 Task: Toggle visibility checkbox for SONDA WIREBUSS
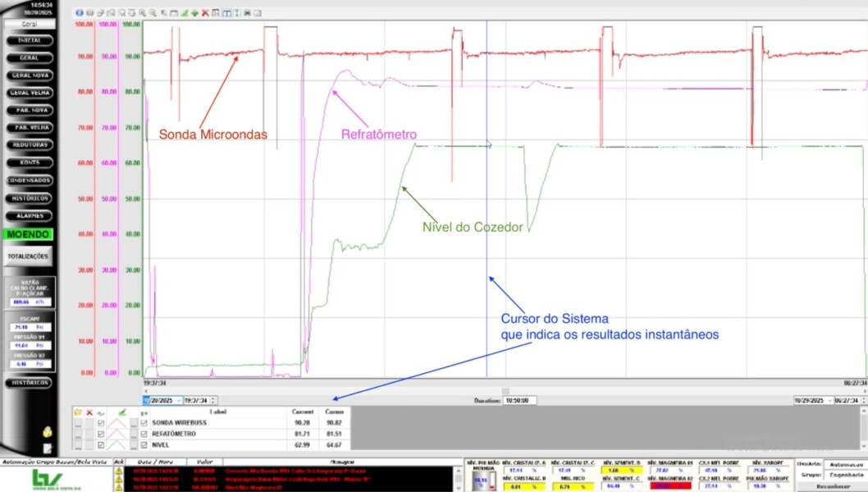tap(101, 423)
